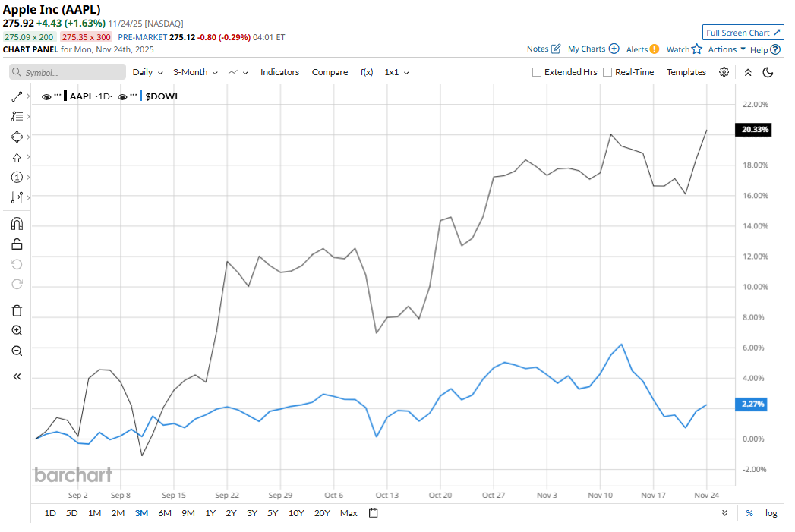
Task: Select the 1M range button
Action: [x=94, y=513]
